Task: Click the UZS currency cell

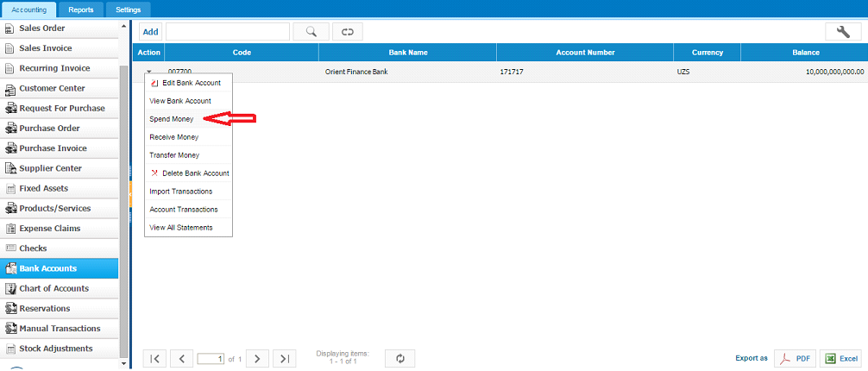Action: pos(683,72)
